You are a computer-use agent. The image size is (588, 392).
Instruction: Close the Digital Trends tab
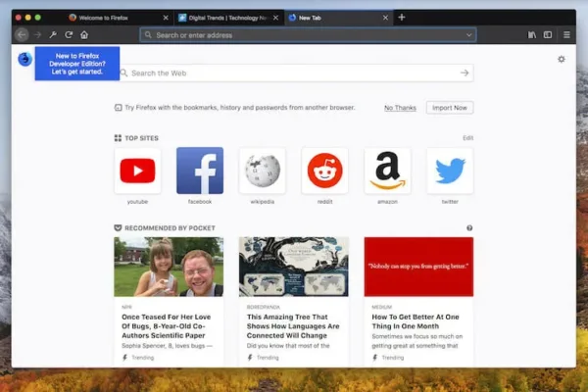(275, 18)
